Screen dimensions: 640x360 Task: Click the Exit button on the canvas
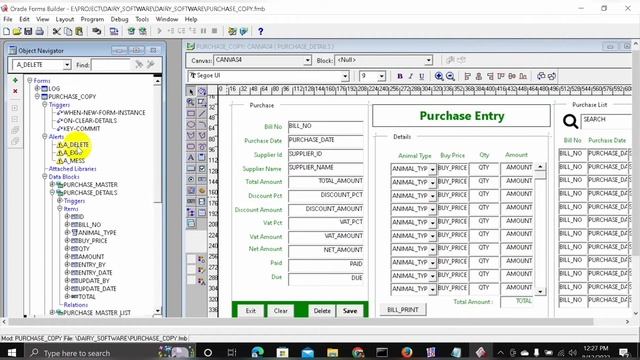click(x=251, y=311)
